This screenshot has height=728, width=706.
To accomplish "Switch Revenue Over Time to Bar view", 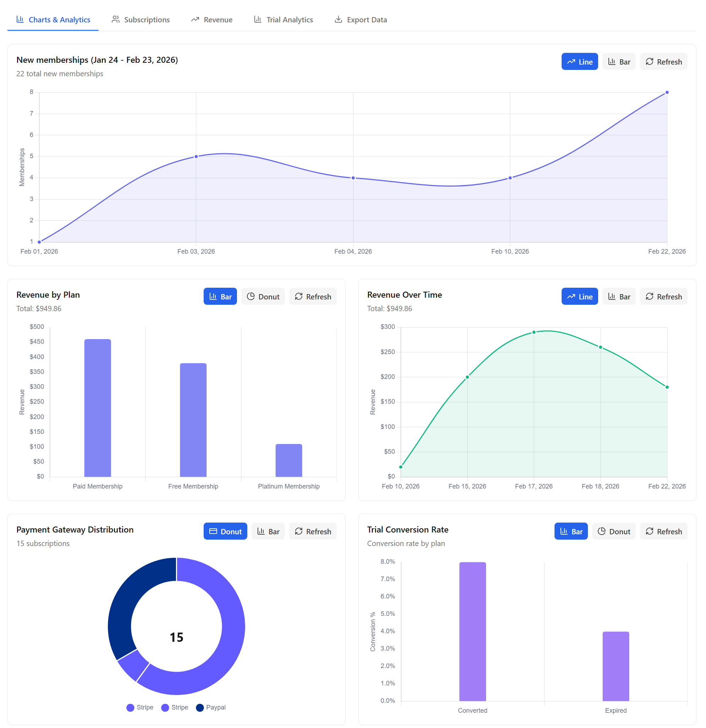I will click(x=619, y=296).
